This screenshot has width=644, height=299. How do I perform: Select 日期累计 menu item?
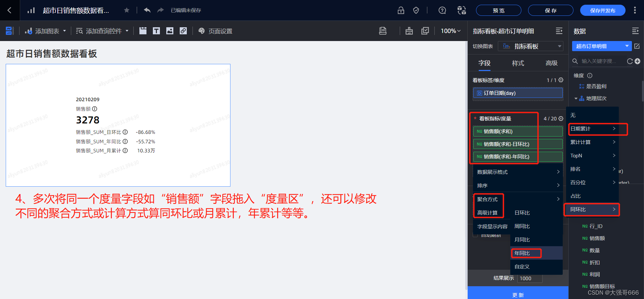point(592,128)
